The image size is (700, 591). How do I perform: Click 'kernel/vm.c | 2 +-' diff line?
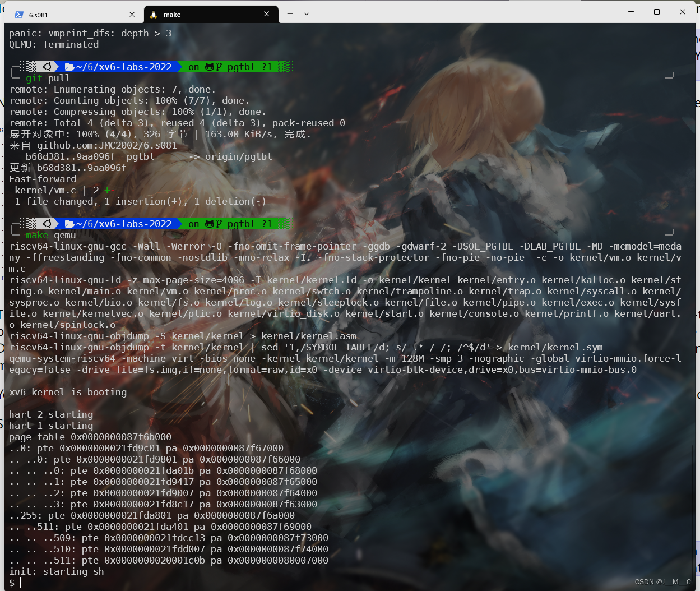[65, 190]
